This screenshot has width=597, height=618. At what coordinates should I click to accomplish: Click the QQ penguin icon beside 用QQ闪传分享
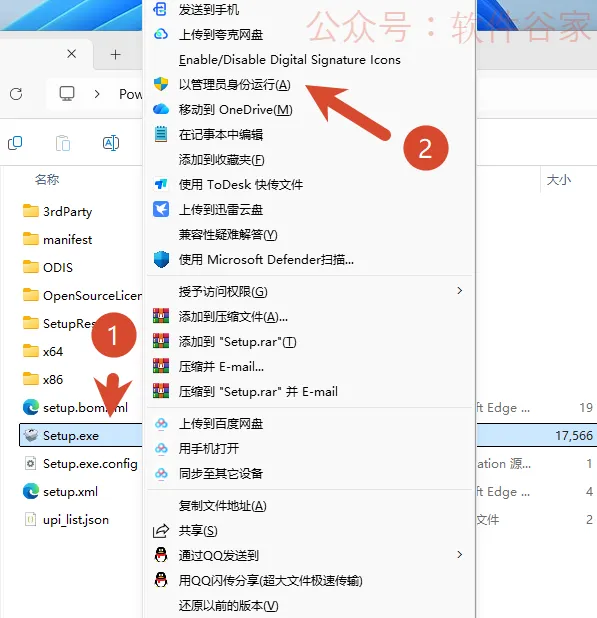(x=161, y=580)
